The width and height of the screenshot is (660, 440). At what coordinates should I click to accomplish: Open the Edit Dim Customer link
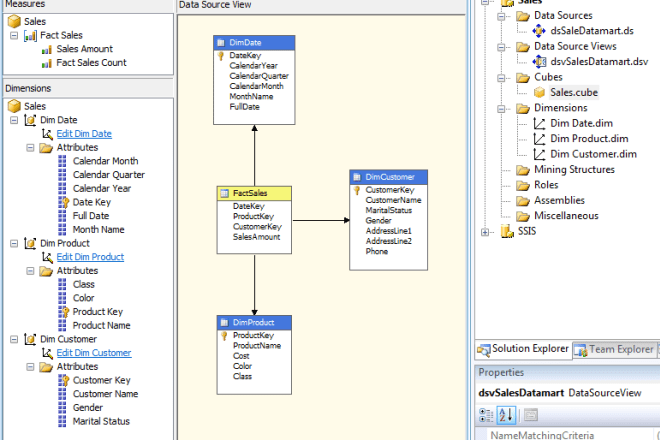[x=94, y=353]
